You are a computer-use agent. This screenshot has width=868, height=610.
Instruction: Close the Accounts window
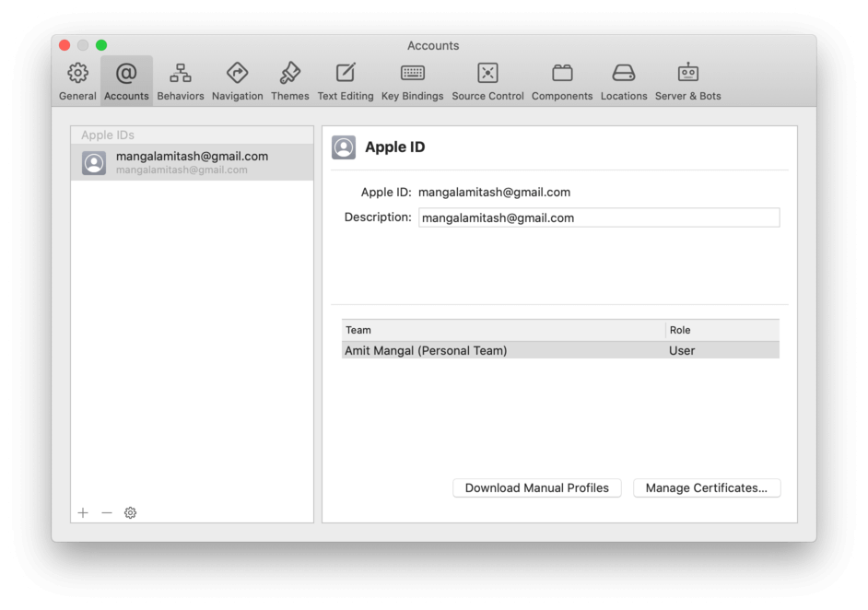[65, 45]
